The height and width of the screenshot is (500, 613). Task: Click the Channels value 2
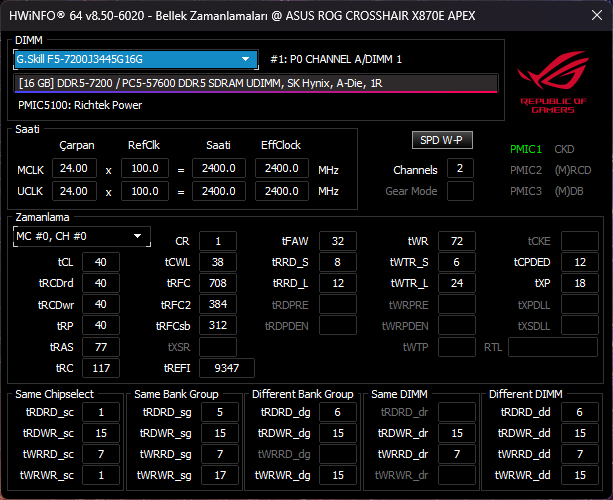460,168
